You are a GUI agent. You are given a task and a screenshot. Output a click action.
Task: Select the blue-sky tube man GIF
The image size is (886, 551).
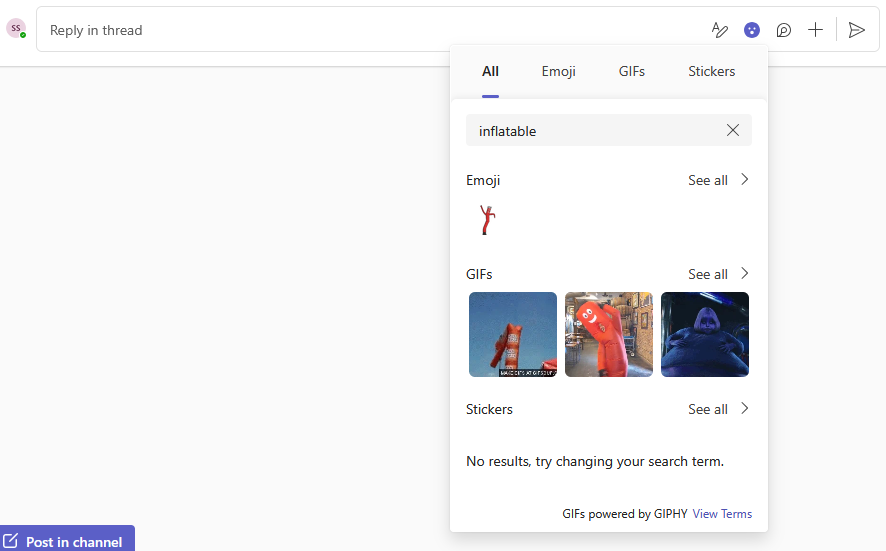(x=513, y=334)
